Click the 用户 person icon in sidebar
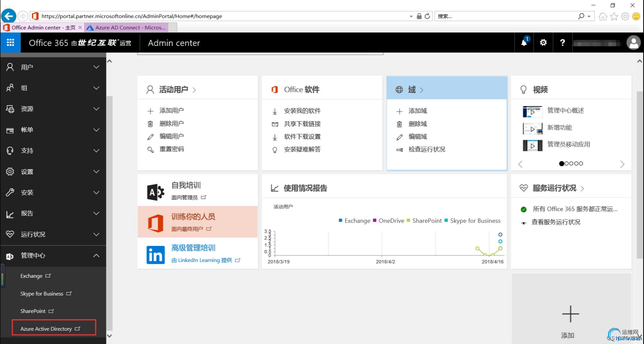Image resolution: width=644 pixels, height=344 pixels. (10, 67)
